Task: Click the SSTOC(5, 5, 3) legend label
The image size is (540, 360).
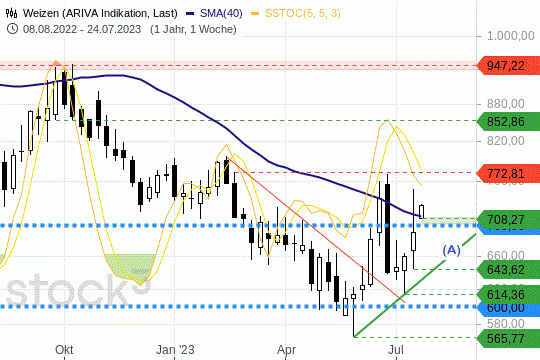Action: click(x=302, y=13)
